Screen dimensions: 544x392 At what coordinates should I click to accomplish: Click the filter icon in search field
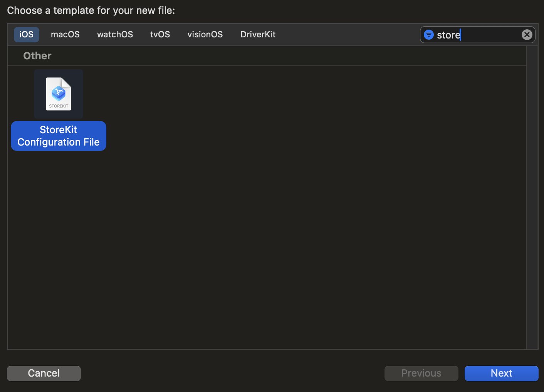point(429,35)
